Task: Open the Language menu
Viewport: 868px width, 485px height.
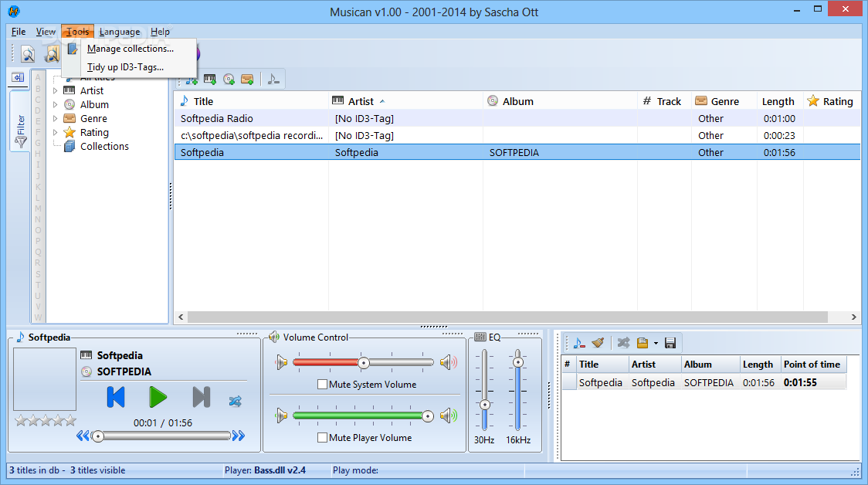Action: (x=120, y=32)
